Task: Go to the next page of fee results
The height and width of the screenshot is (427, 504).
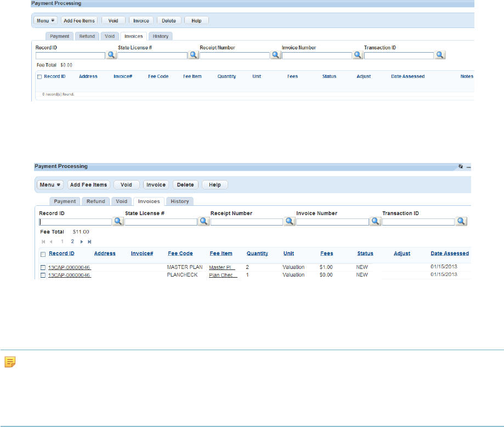Action: (x=82, y=241)
